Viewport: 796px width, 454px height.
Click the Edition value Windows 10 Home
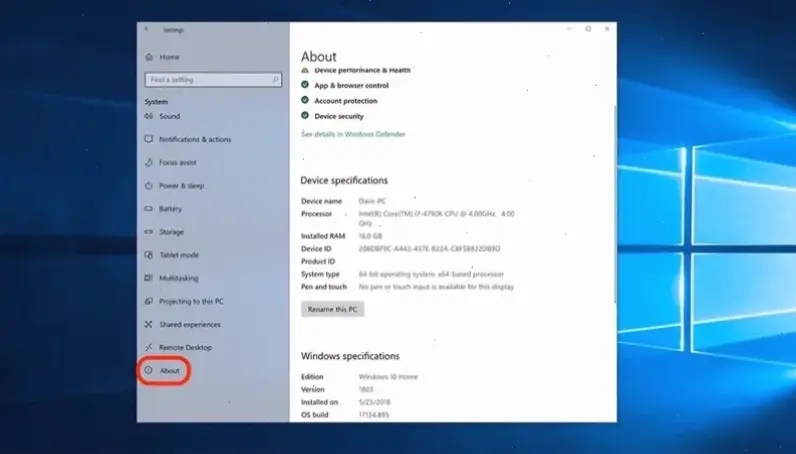pyautogui.click(x=388, y=377)
